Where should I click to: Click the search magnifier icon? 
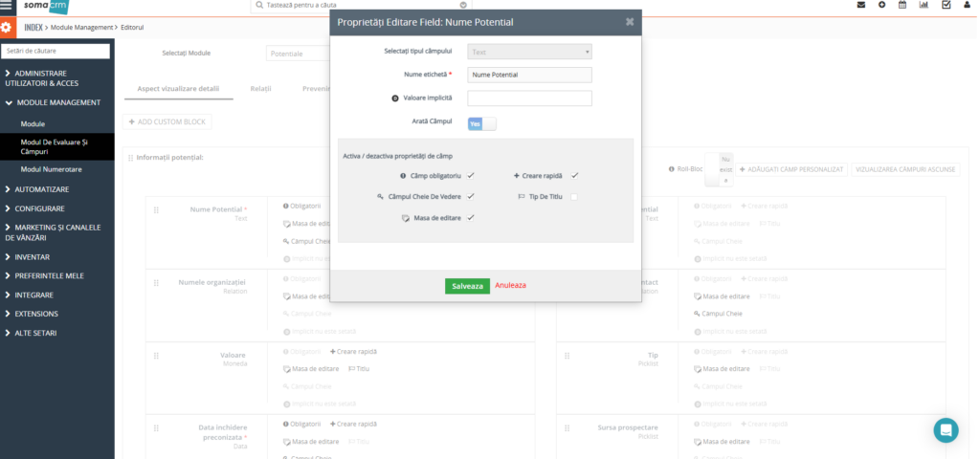click(260, 5)
